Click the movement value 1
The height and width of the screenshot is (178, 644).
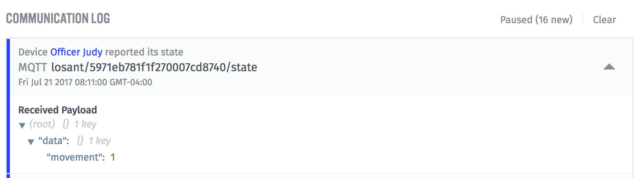[112, 157]
